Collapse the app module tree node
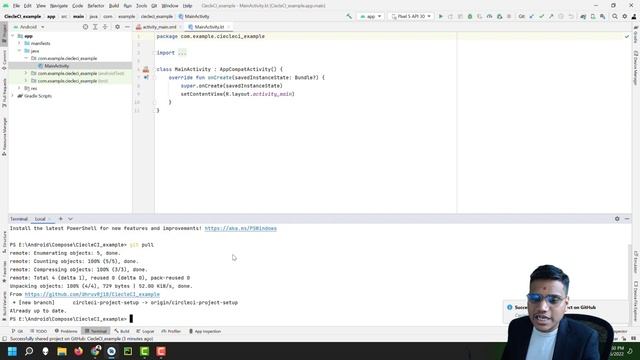 (x=13, y=36)
